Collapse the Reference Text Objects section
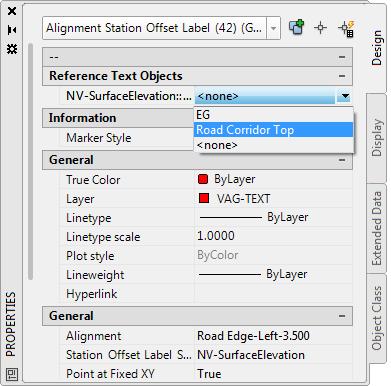 (342, 76)
